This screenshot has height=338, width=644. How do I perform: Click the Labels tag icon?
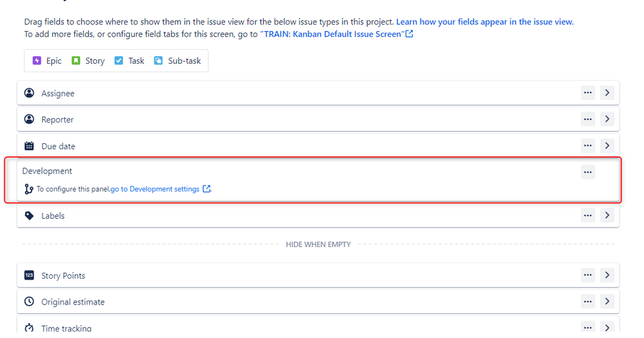(29, 215)
